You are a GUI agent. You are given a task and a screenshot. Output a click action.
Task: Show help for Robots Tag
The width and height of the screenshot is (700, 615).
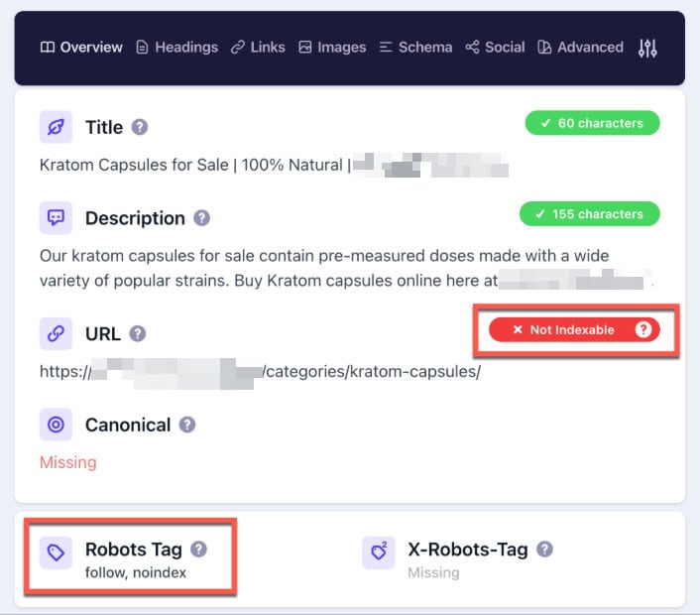click(198, 549)
